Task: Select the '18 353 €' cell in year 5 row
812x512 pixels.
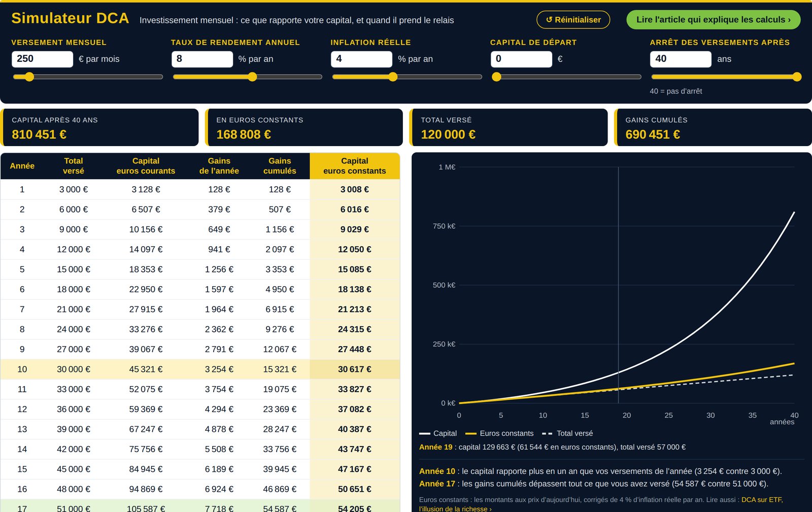Action: coord(146,269)
